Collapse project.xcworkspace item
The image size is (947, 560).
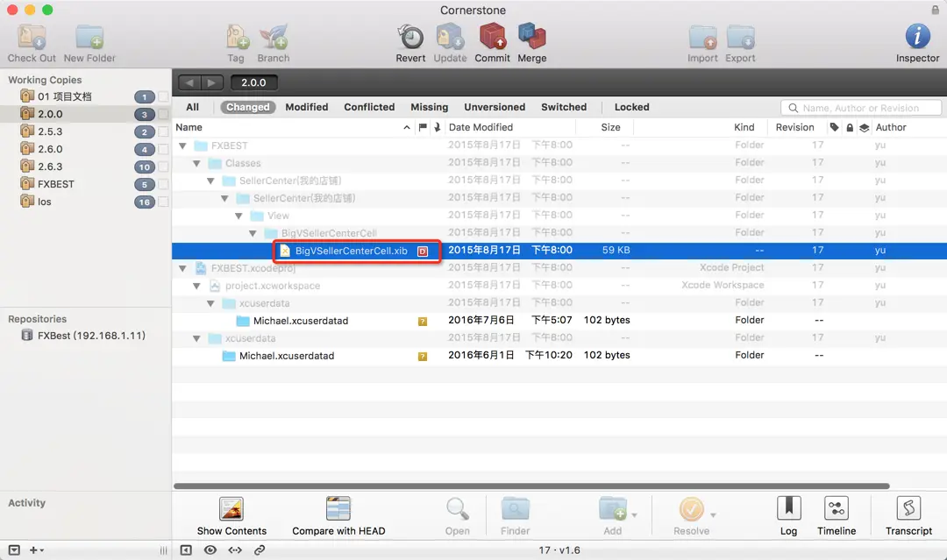(196, 286)
